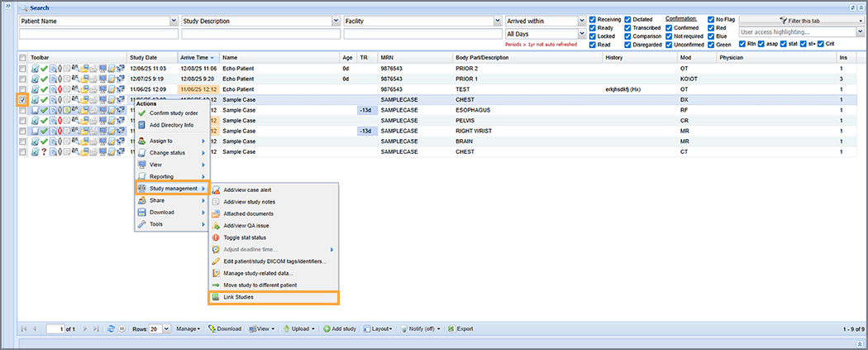Click the Toggle stat status icon

tap(217, 237)
